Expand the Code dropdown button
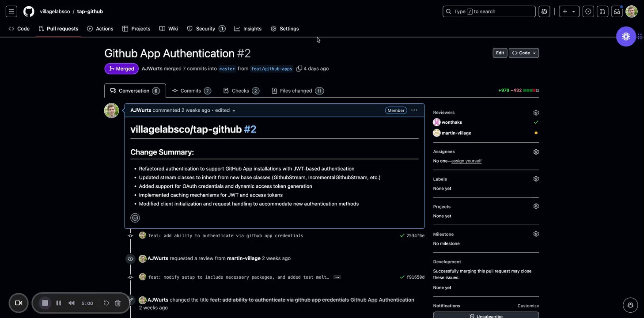Screen dimensions: 644x318 (524, 53)
